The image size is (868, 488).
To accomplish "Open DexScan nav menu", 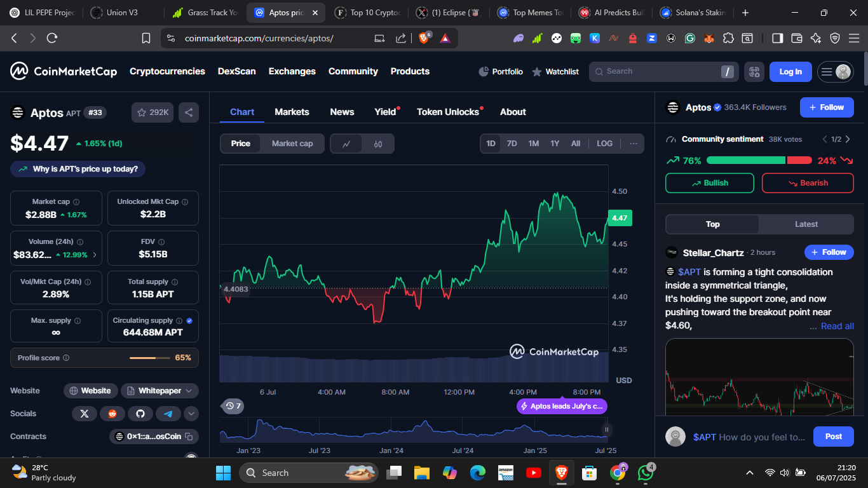I will pyautogui.click(x=236, y=71).
